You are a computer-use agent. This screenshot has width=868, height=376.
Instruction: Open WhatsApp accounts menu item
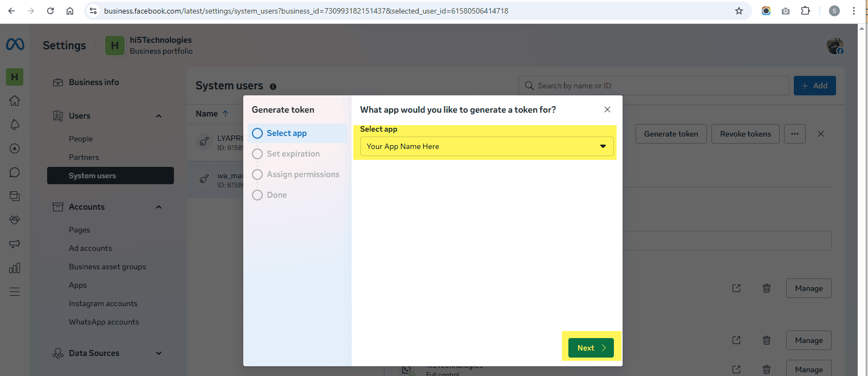click(x=104, y=322)
